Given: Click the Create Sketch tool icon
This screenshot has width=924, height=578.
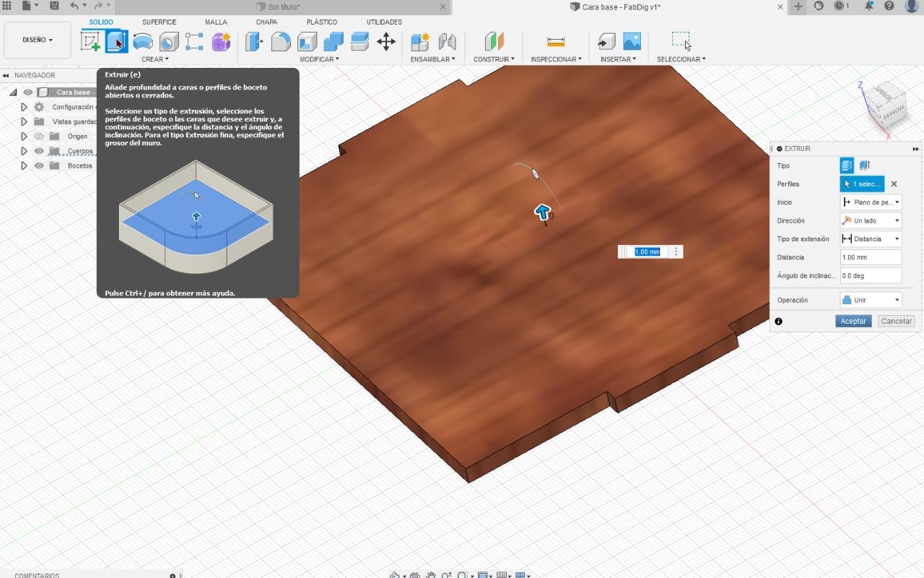Looking at the screenshot, I should click(90, 41).
